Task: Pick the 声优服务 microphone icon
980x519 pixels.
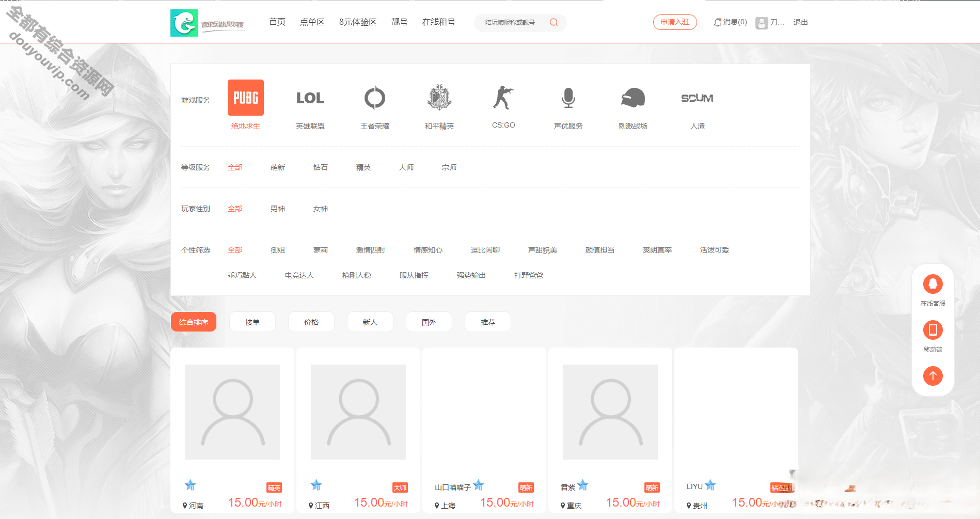Action: pos(568,98)
